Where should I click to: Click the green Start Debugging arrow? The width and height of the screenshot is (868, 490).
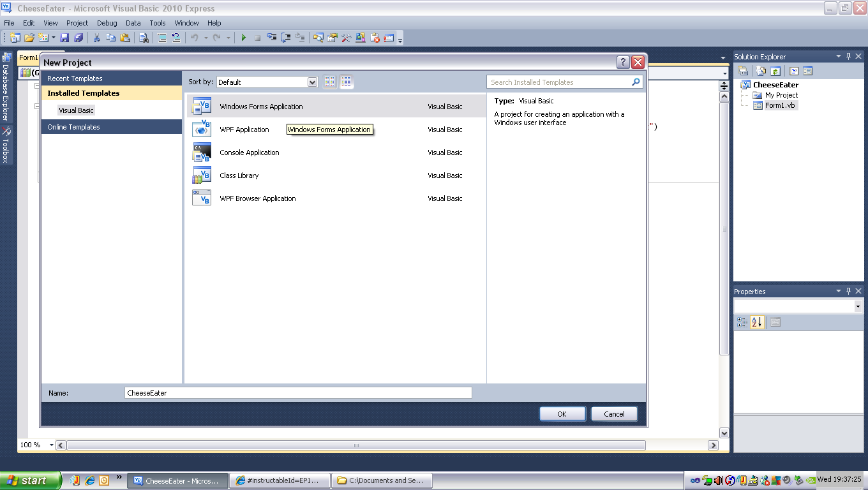(243, 38)
